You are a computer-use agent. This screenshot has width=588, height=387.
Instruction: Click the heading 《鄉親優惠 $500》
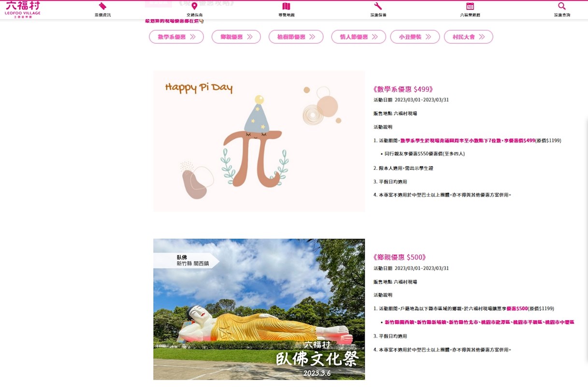click(x=400, y=257)
